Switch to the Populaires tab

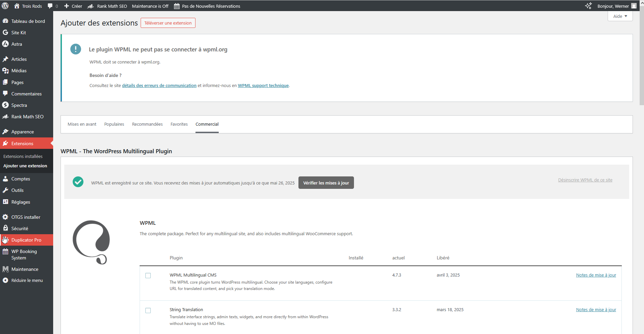[114, 124]
